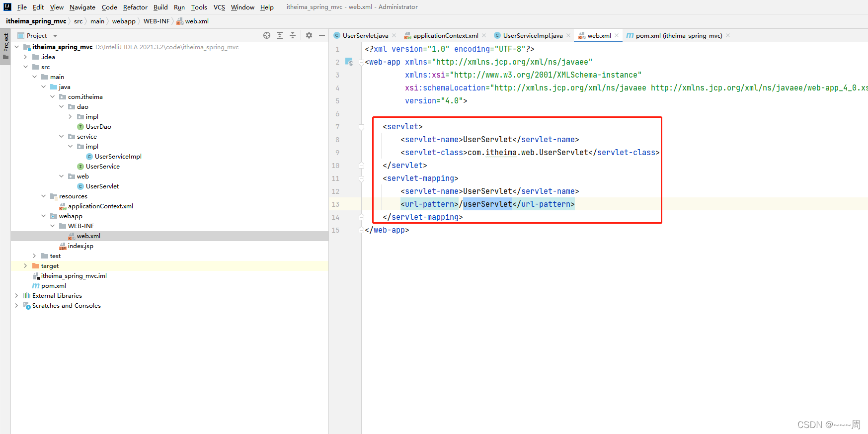This screenshot has width=868, height=434.
Task: Expand the .idea folder
Action: pos(26,57)
